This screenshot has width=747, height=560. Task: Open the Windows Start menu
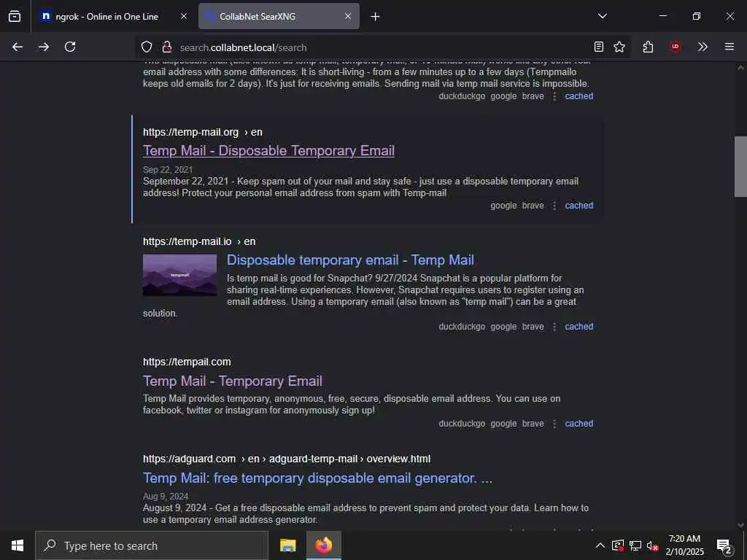pos(18,545)
